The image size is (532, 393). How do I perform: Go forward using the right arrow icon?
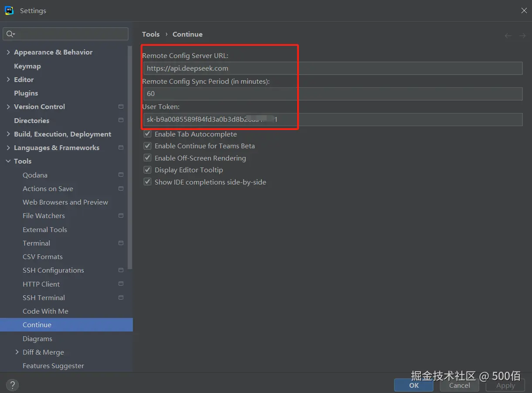(522, 35)
